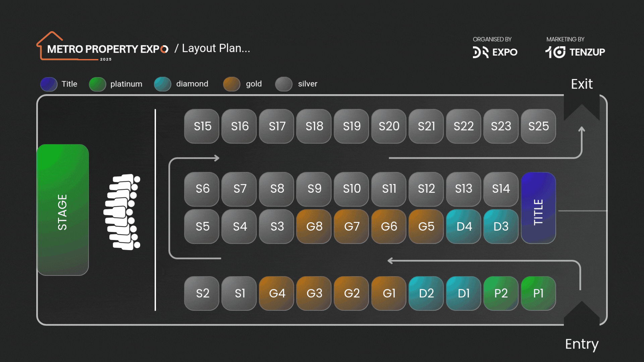Pick gold stall G1 in bottom row
644x362 pixels.
point(389,293)
